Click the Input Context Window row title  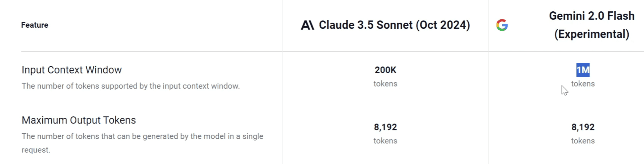72,70
